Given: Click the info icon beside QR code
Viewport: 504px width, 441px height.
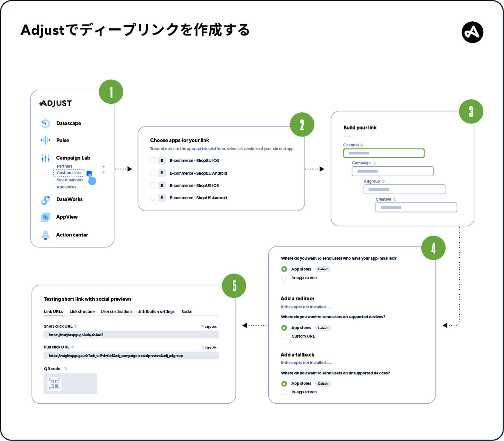Looking at the screenshot, I should click(65, 369).
